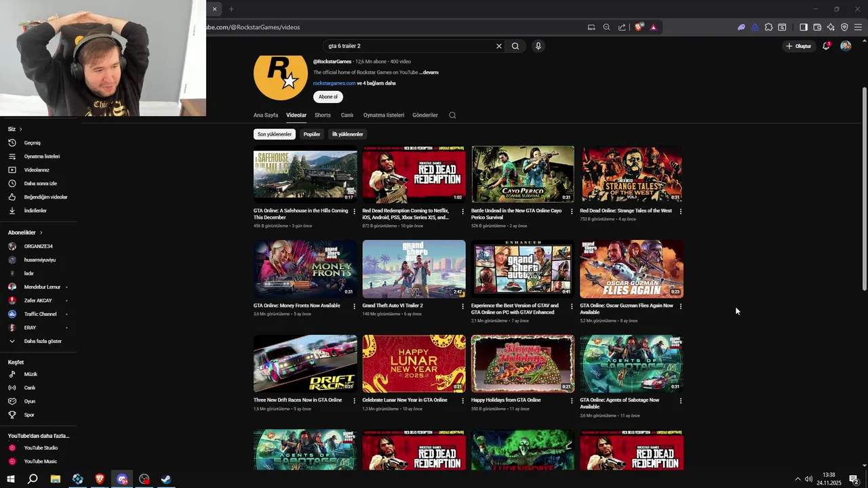The height and width of the screenshot is (488, 868).
Task: Open options menu for Strange Tales of the West
Action: [681, 211]
